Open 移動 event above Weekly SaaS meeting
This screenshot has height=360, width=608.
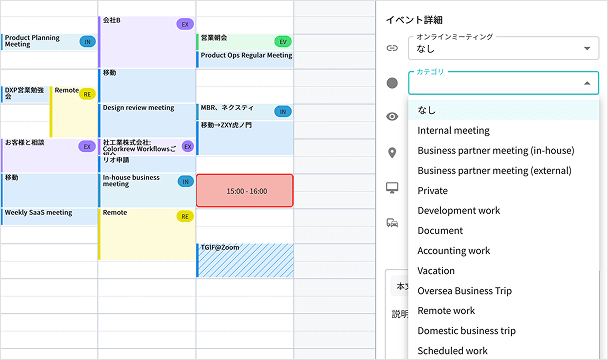49,190
